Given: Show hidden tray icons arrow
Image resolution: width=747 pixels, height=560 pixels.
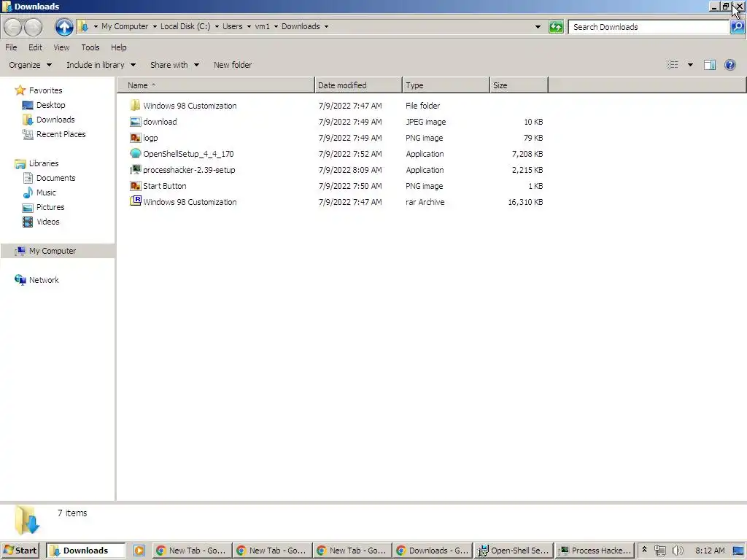Looking at the screenshot, I should (x=644, y=550).
